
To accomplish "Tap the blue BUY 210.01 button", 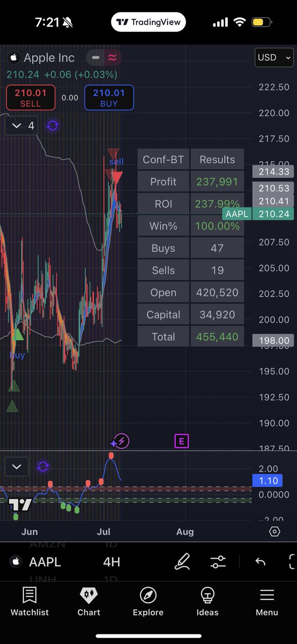I will (x=109, y=98).
